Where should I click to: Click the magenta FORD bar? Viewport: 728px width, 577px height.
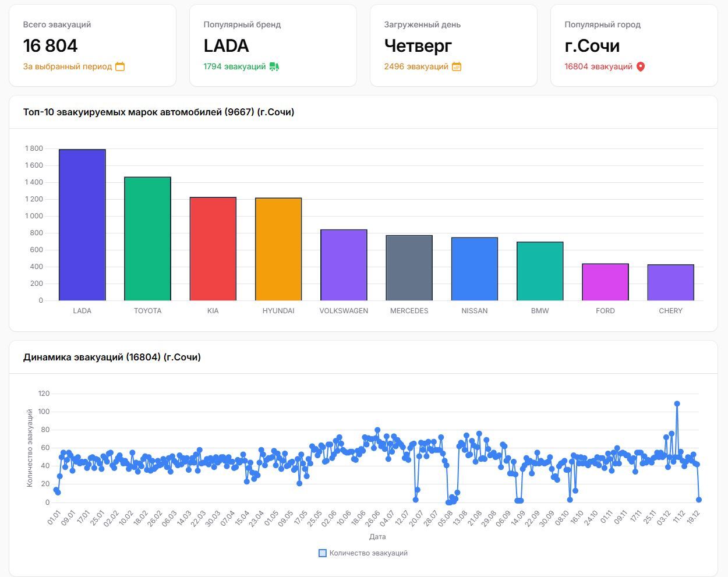605,282
